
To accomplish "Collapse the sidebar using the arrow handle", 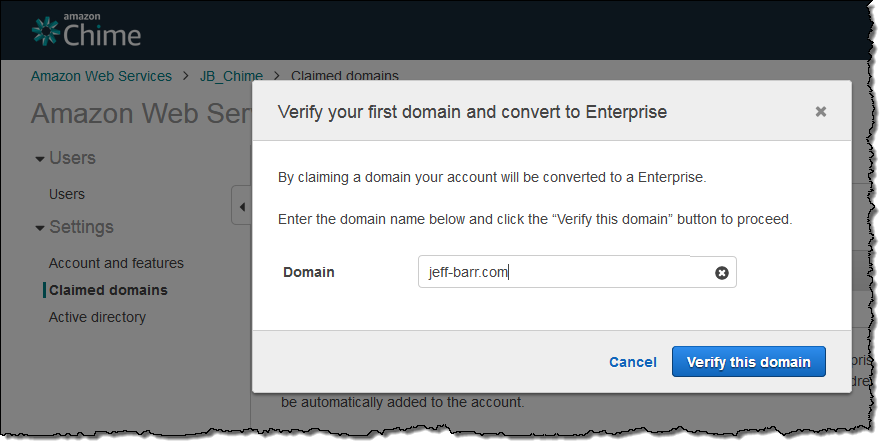I will point(241,206).
